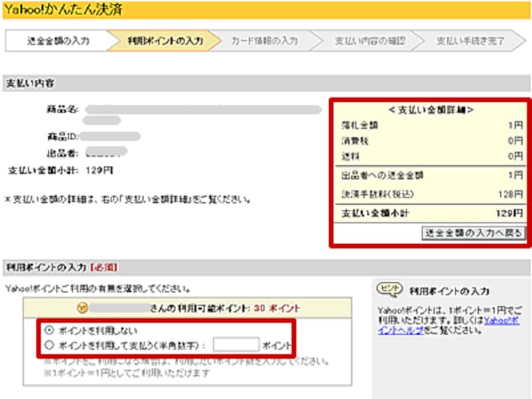Click the points amount input field
This screenshot has height=399, width=532.
click(236, 344)
